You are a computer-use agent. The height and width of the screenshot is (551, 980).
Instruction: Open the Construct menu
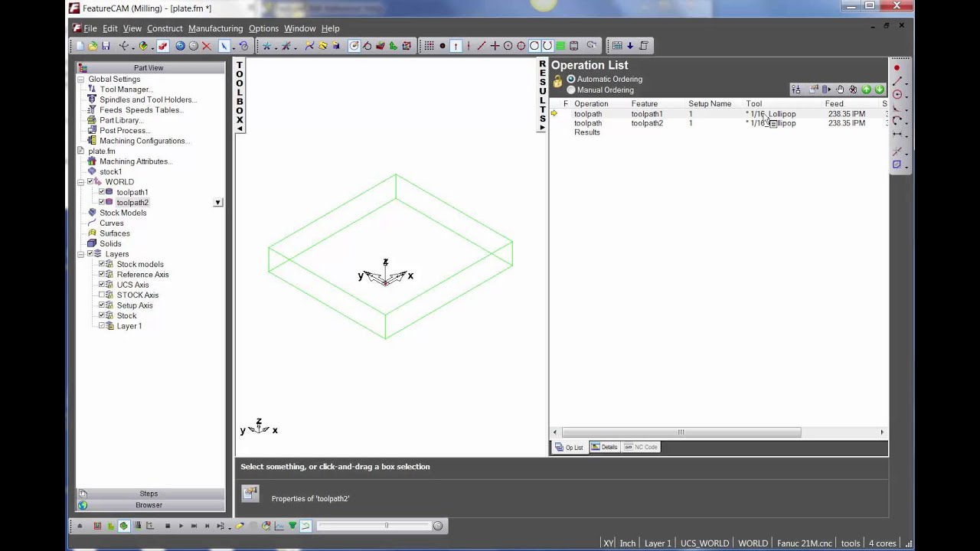point(165,28)
